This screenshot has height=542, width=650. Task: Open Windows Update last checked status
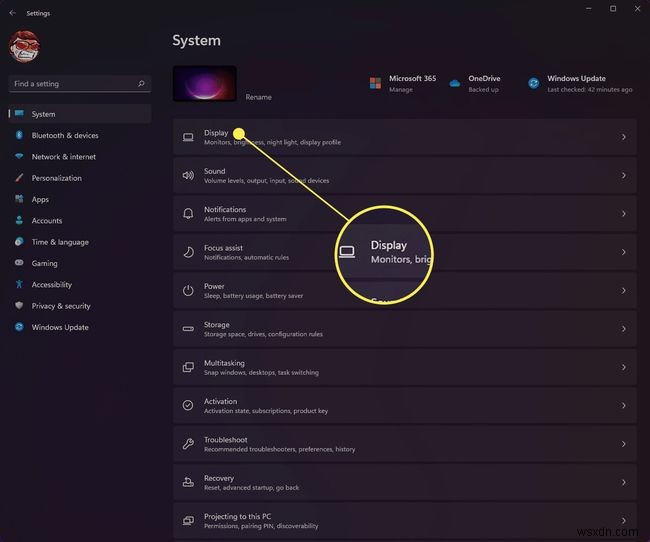pyautogui.click(x=589, y=90)
